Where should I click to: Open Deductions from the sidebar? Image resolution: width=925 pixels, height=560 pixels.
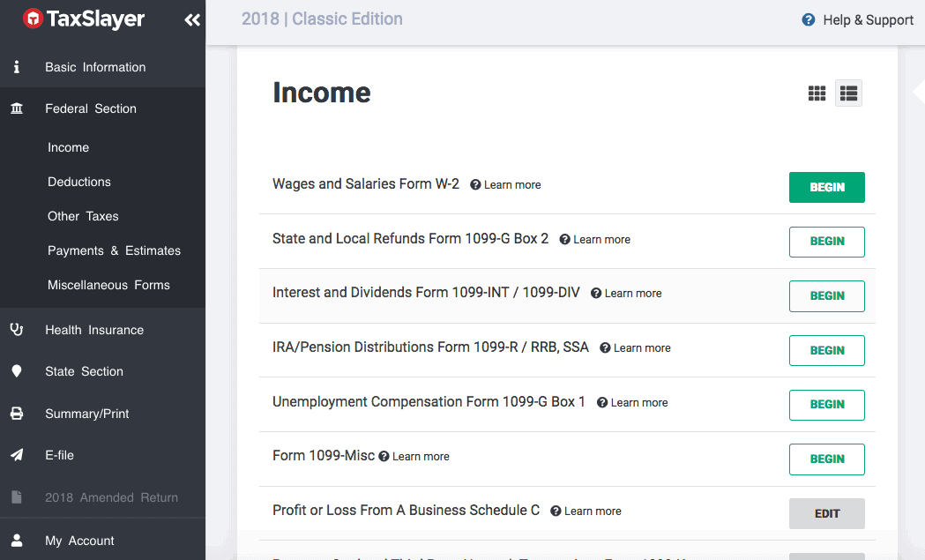coord(78,182)
